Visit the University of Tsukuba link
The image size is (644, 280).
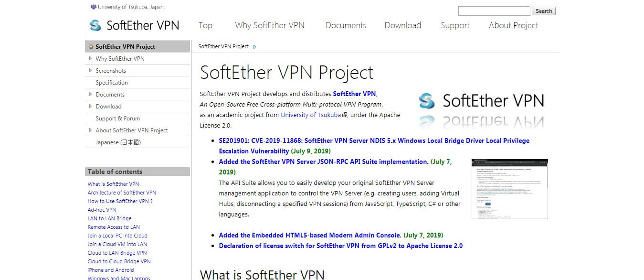coord(311,115)
